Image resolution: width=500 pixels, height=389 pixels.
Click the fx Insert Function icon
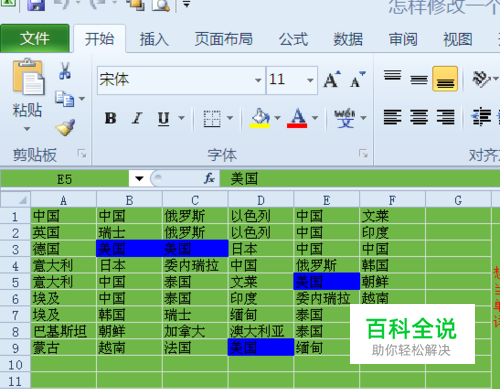[209, 179]
